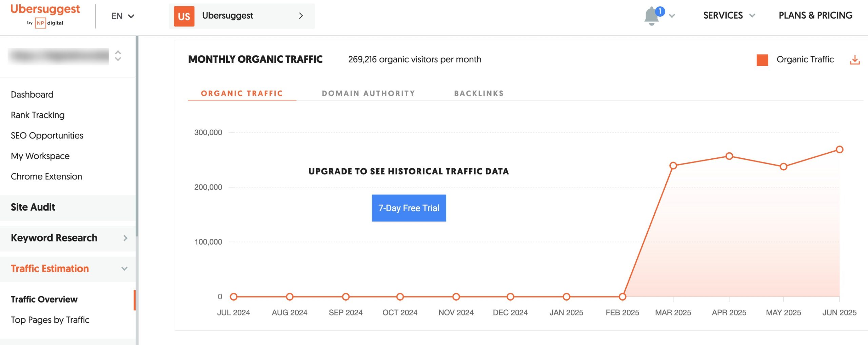Click the blue notification count badge
Screen dimensions: 868x345
(660, 11)
